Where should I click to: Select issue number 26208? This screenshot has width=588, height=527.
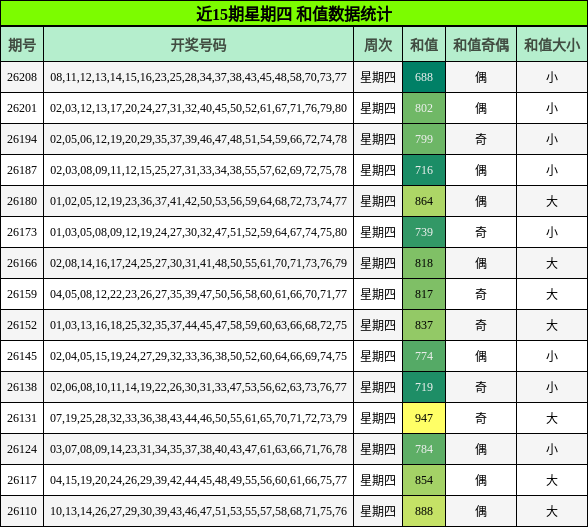click(22, 77)
